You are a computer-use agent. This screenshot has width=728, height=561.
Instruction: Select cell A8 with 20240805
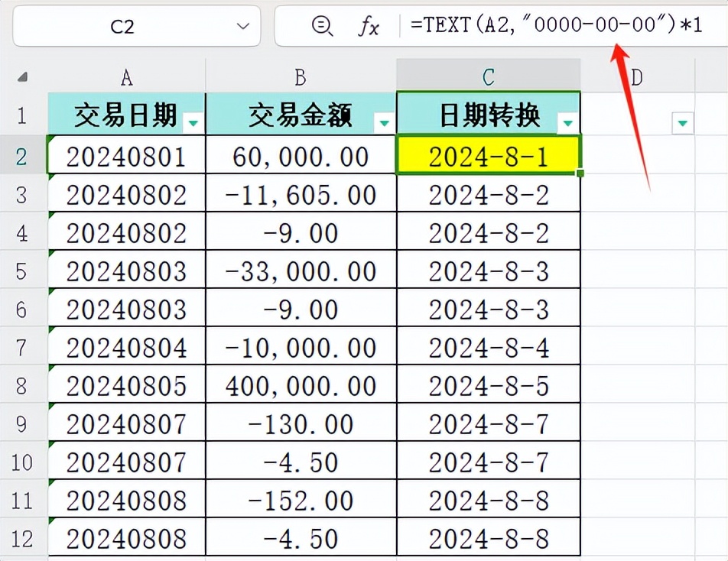point(126,384)
